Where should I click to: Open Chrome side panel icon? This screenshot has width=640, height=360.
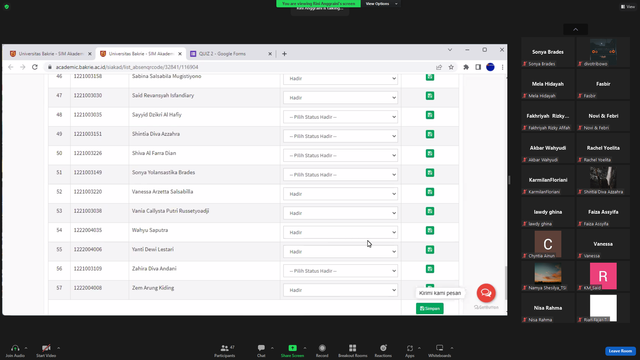[478, 67]
